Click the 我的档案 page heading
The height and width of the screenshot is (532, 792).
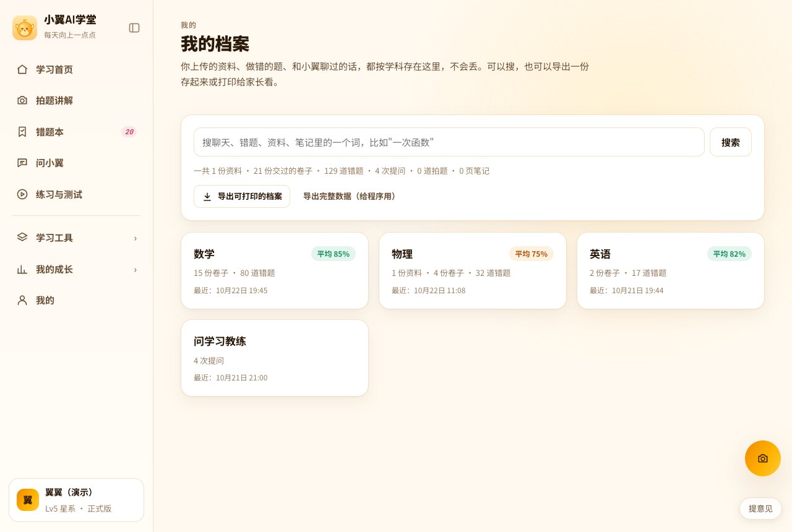215,44
